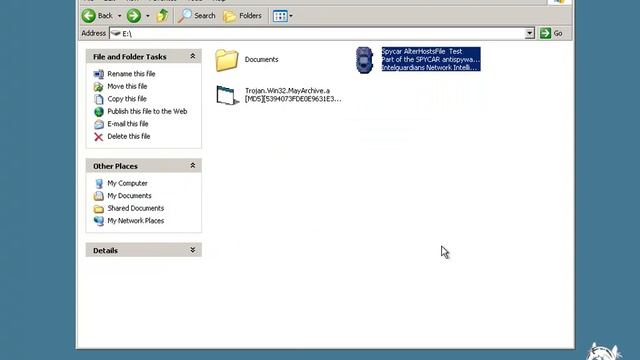
Task: Go up one folder level
Action: pos(162,16)
